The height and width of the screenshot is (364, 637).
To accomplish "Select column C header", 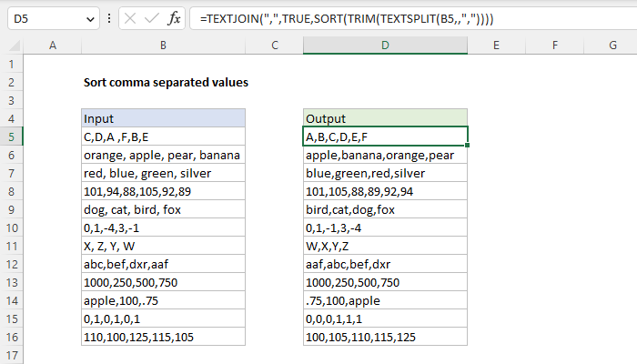I will pyautogui.click(x=275, y=45).
